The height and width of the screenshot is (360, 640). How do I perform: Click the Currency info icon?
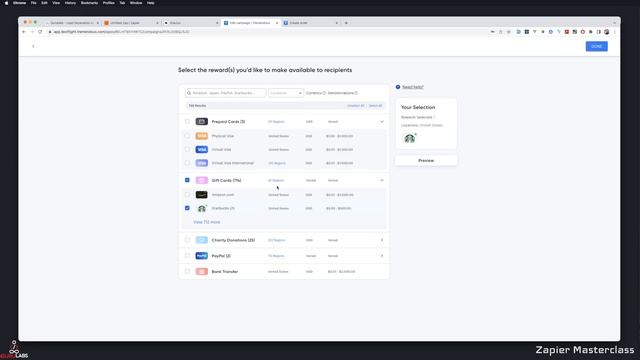(324, 93)
